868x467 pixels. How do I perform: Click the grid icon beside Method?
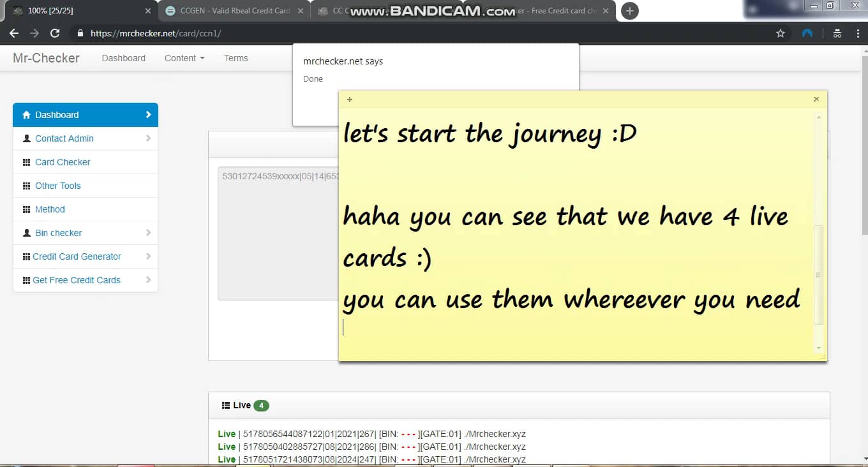(x=27, y=209)
